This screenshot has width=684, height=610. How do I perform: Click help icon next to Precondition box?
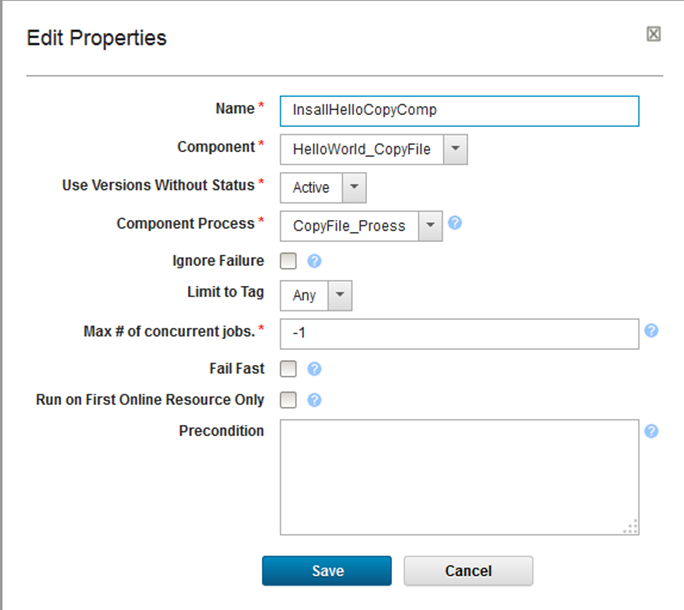651,431
